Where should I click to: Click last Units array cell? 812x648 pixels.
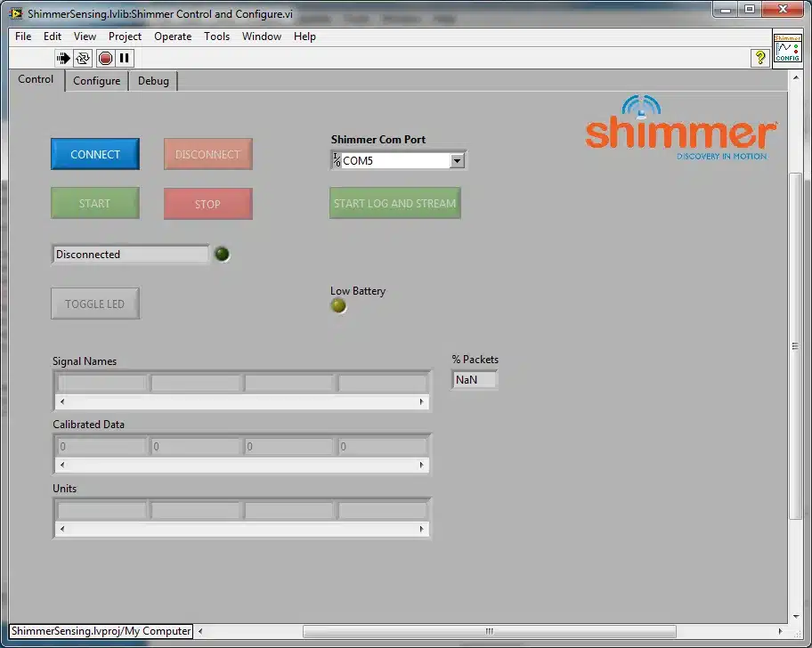point(383,511)
